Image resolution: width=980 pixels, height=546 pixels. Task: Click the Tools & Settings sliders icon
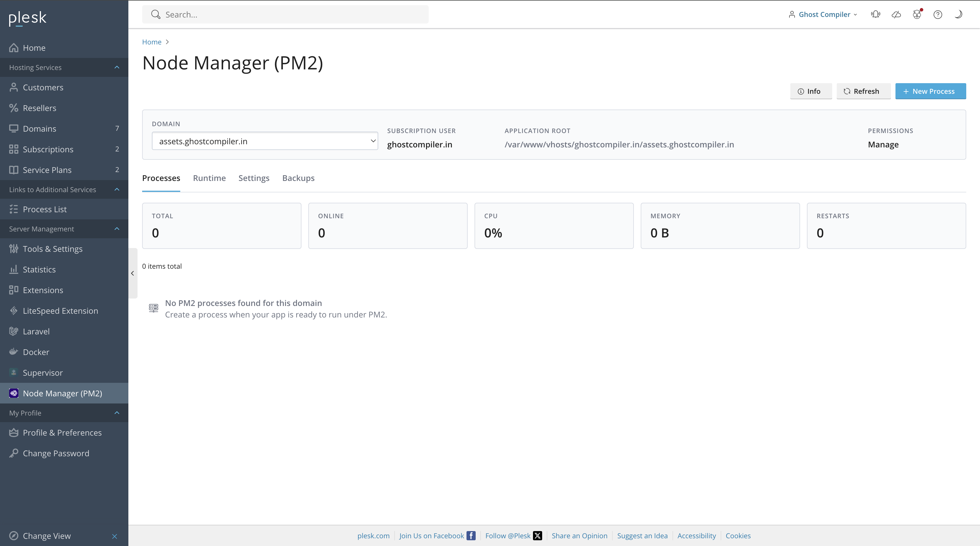(x=14, y=249)
